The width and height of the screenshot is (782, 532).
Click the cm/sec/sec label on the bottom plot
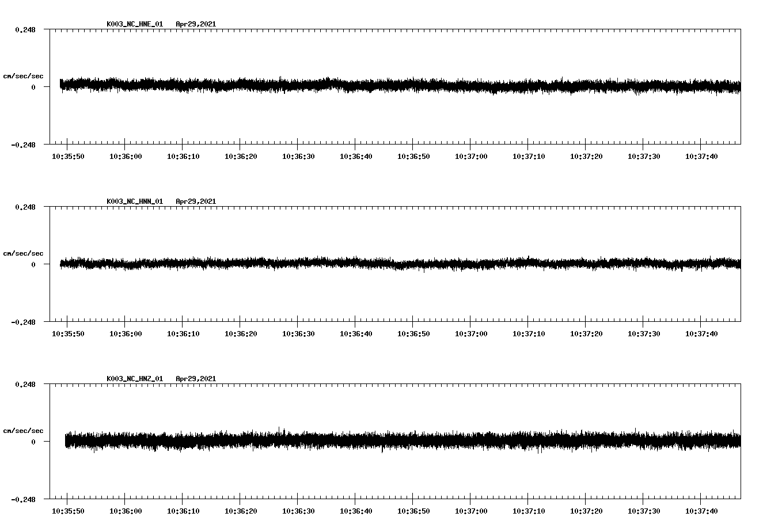23,430
